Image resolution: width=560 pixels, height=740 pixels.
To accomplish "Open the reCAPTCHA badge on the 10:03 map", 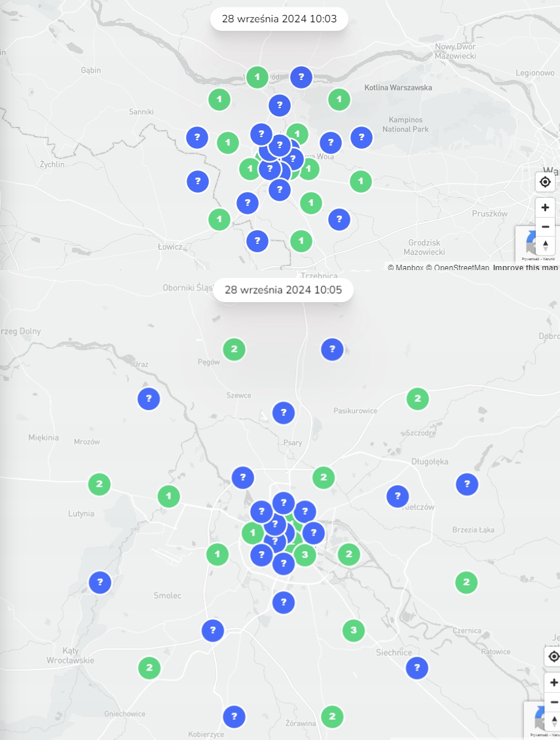I will pyautogui.click(x=525, y=244).
